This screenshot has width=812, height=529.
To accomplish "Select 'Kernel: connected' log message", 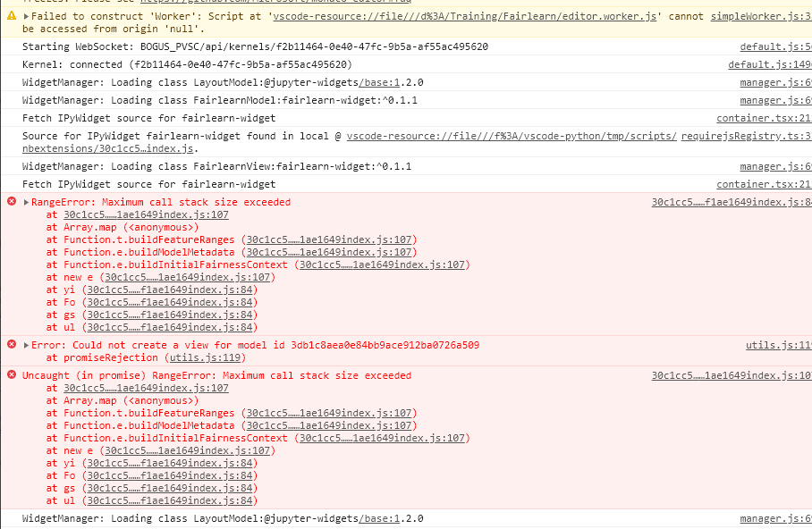I will click(x=187, y=64).
